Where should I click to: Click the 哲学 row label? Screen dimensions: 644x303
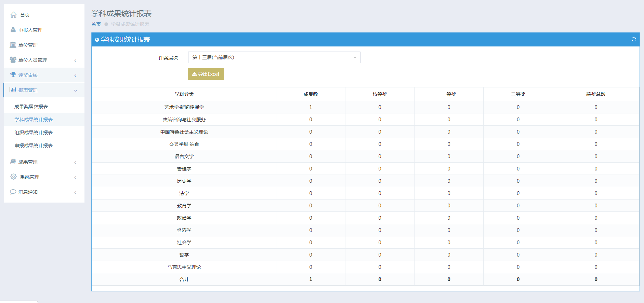click(x=184, y=255)
